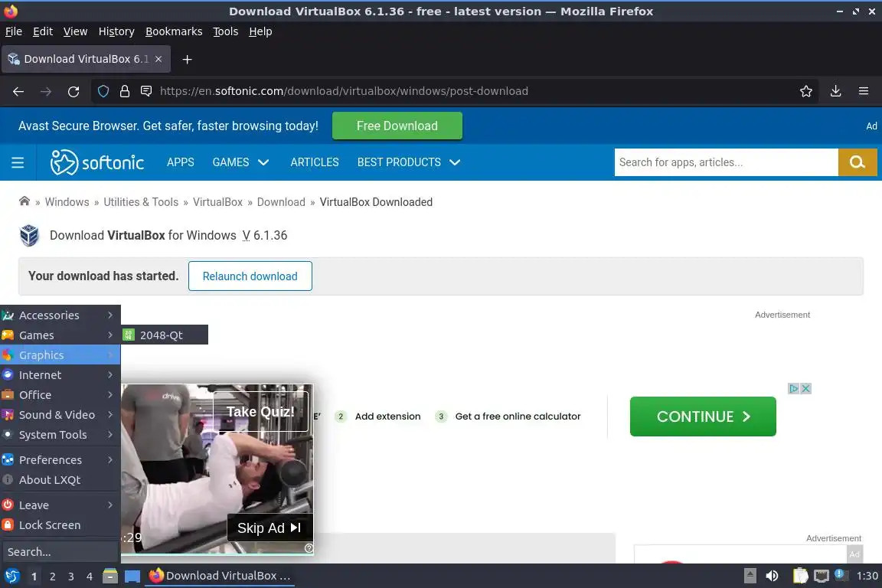Viewport: 882px width, 588px height.
Task: Select Lock Screen in the start menu
Action: click(60, 525)
